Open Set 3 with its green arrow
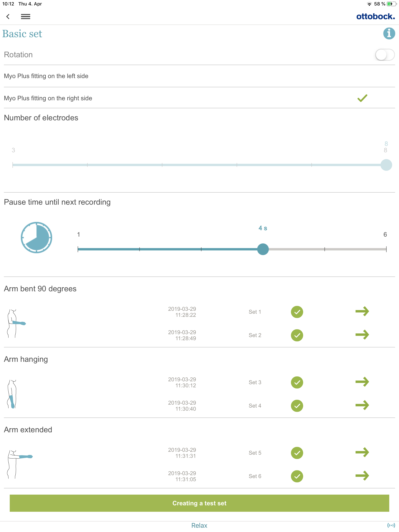Viewport: 399px width, 532px height. (x=362, y=382)
